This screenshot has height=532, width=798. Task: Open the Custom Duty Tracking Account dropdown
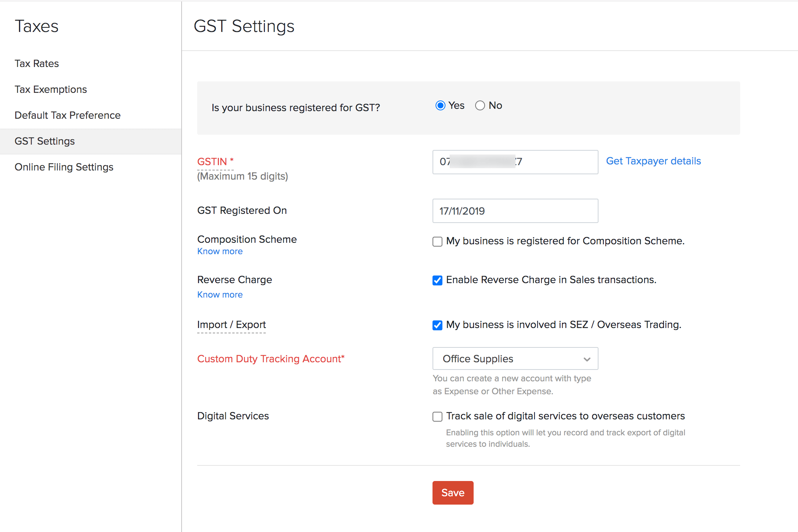[515, 358]
